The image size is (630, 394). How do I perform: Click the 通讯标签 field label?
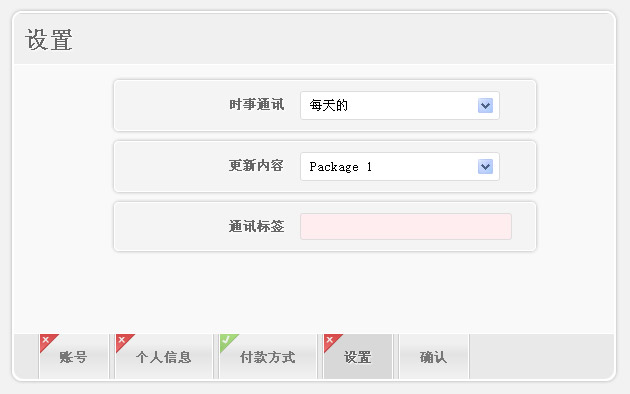256,227
